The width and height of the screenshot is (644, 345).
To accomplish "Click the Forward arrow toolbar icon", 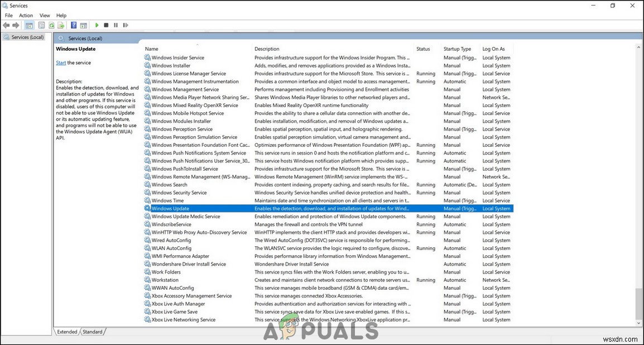I will [16, 26].
